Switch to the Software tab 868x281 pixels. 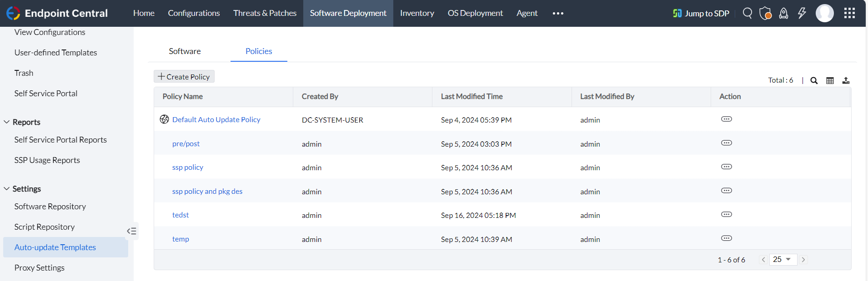pos(185,51)
